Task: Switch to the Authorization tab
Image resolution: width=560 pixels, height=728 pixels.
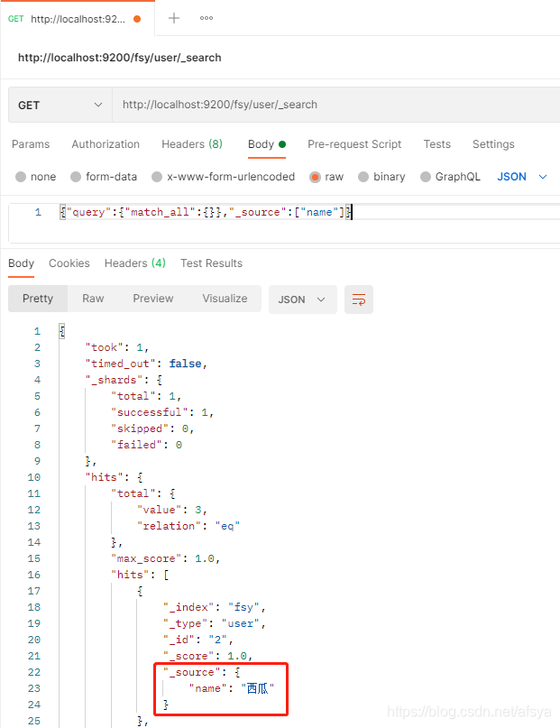Action: 106,144
